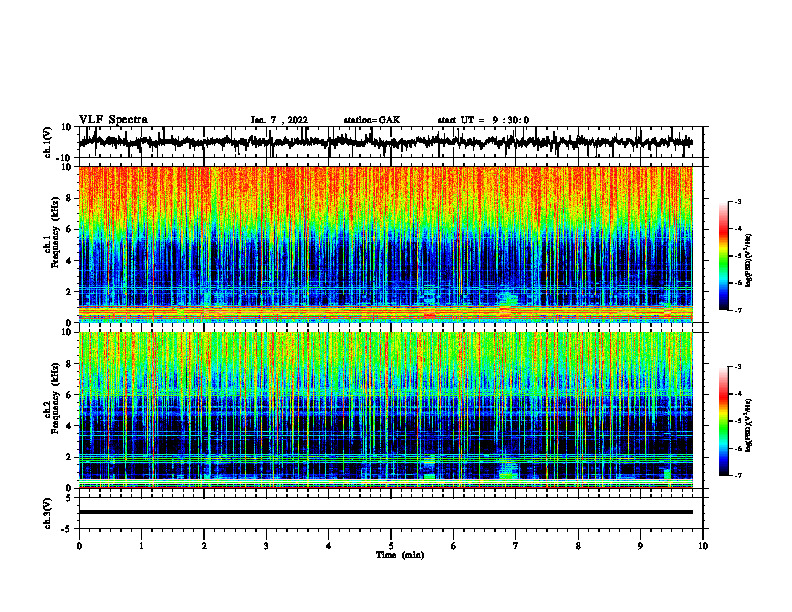The width and height of the screenshot is (792, 612).
Task: Click the time axis tick label "6"
Action: (454, 546)
